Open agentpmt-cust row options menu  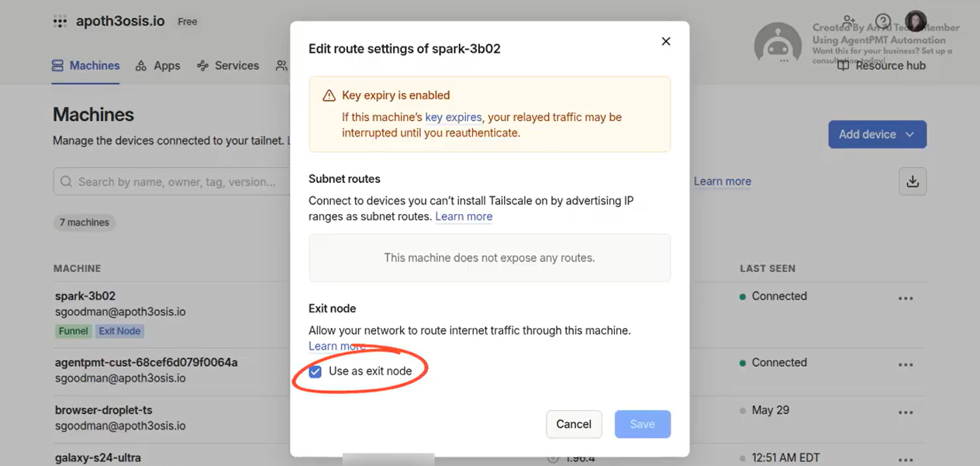pyautogui.click(x=906, y=364)
